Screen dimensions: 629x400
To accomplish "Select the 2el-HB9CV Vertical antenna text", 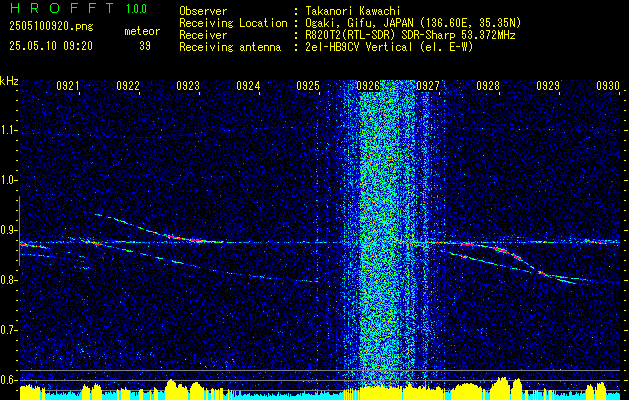I will click(x=359, y=47).
